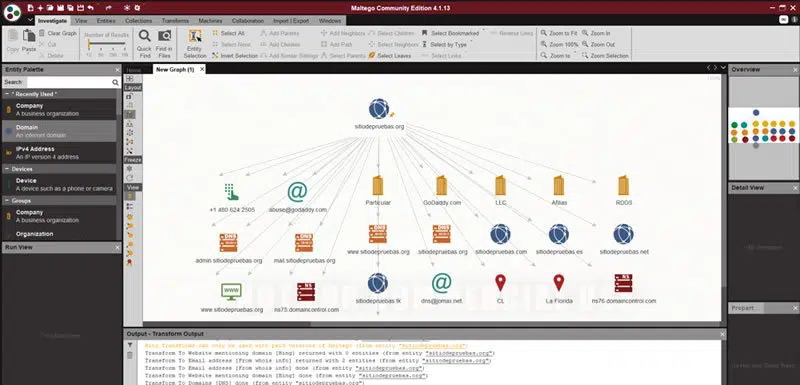Toggle the first View mode icon
Image resolution: width=800 pixels, height=385 pixels.
click(x=130, y=196)
